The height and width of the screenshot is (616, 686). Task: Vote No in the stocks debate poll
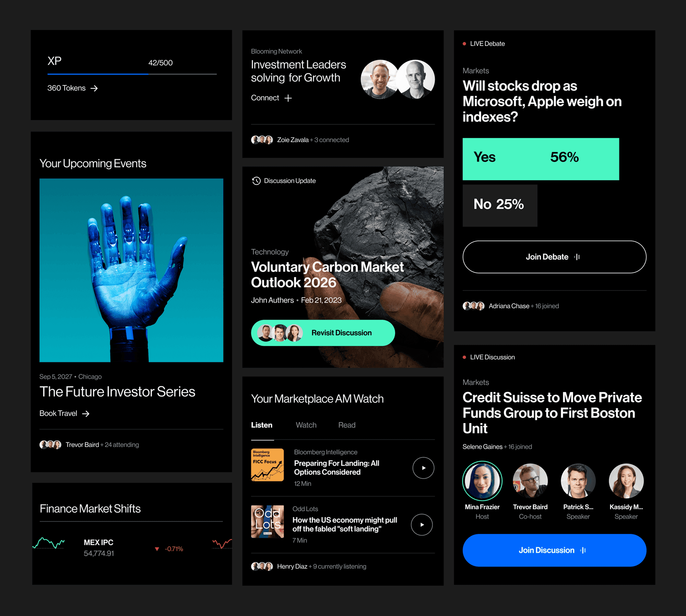coord(500,206)
